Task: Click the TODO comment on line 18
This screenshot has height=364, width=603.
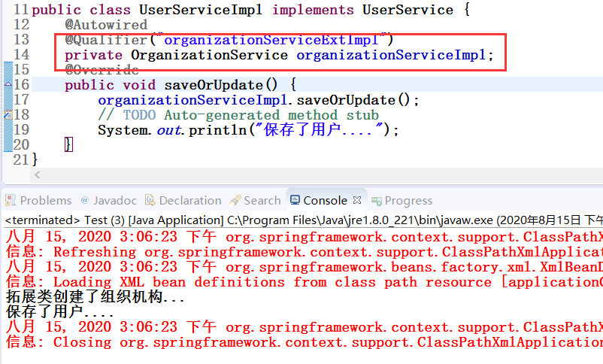Action: tap(238, 115)
